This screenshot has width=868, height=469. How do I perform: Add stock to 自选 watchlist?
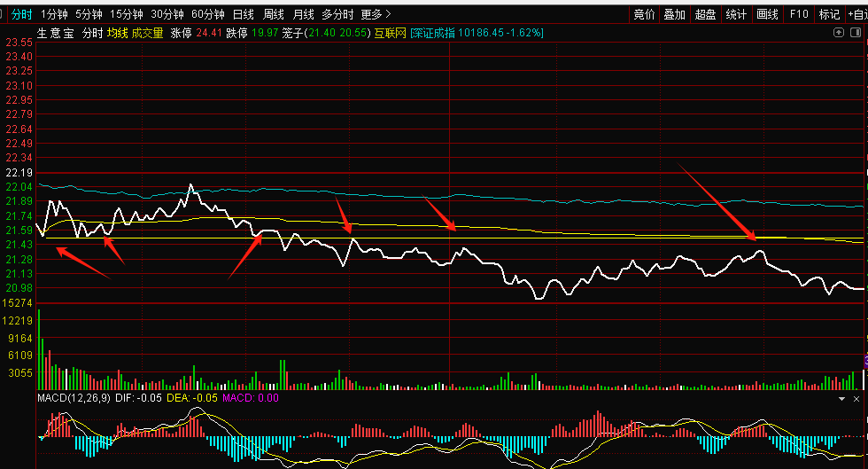coord(857,14)
